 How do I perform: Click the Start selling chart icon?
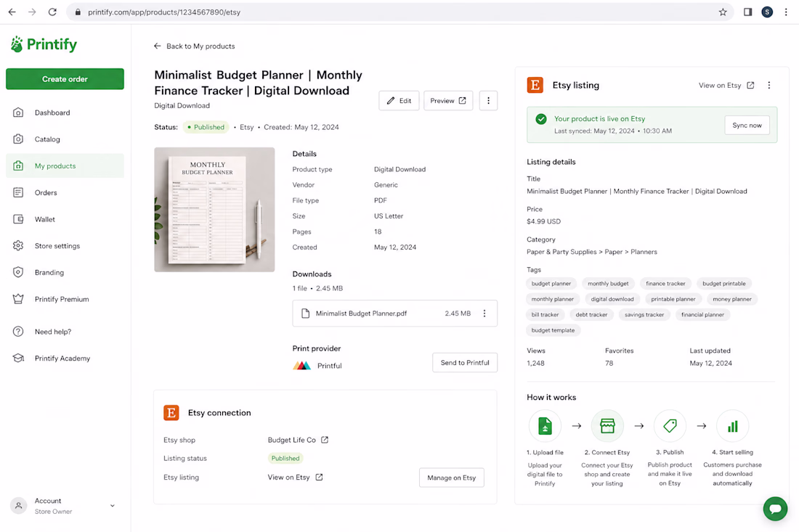[732, 425]
